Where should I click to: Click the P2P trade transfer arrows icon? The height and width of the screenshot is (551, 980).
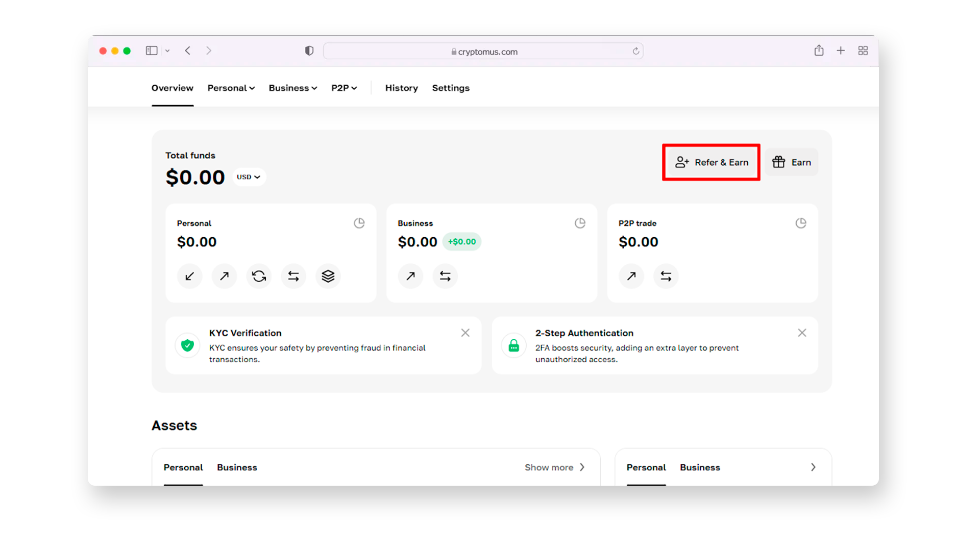tap(666, 276)
